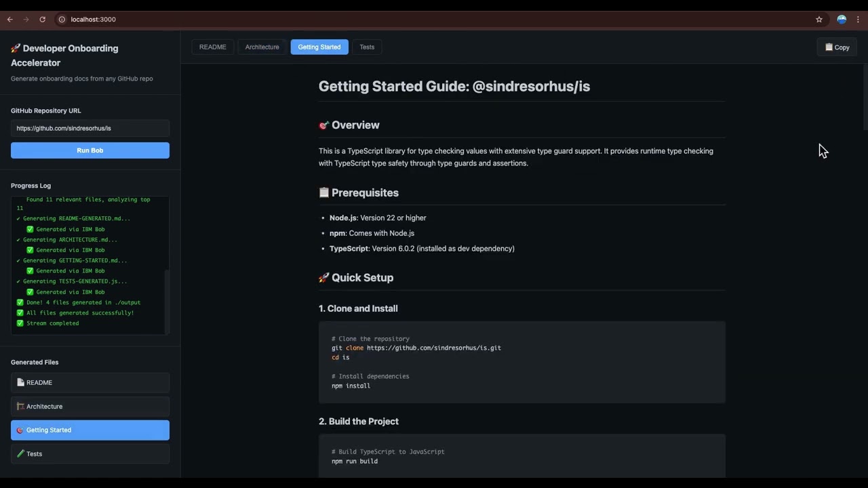868x488 pixels.
Task: Click the "Prerequisites" section heading
Action: [359, 193]
